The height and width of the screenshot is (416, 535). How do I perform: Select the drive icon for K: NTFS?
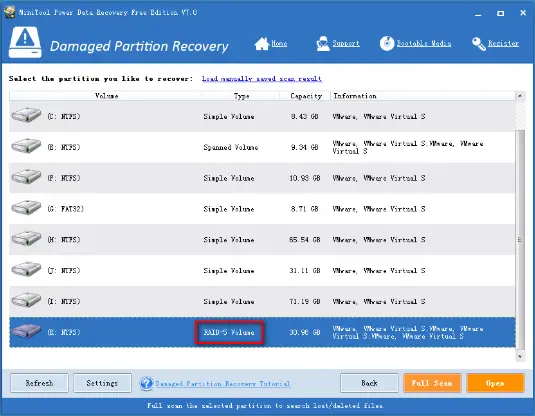click(x=26, y=331)
